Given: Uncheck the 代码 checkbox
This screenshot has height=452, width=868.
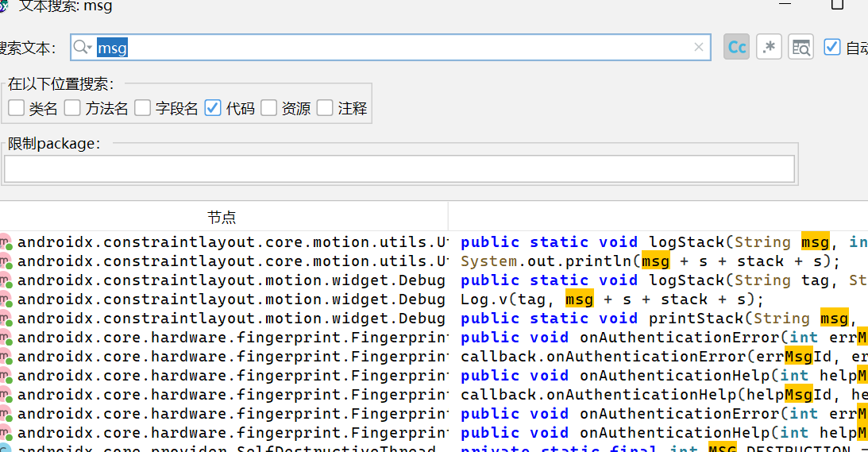Looking at the screenshot, I should click(x=213, y=107).
